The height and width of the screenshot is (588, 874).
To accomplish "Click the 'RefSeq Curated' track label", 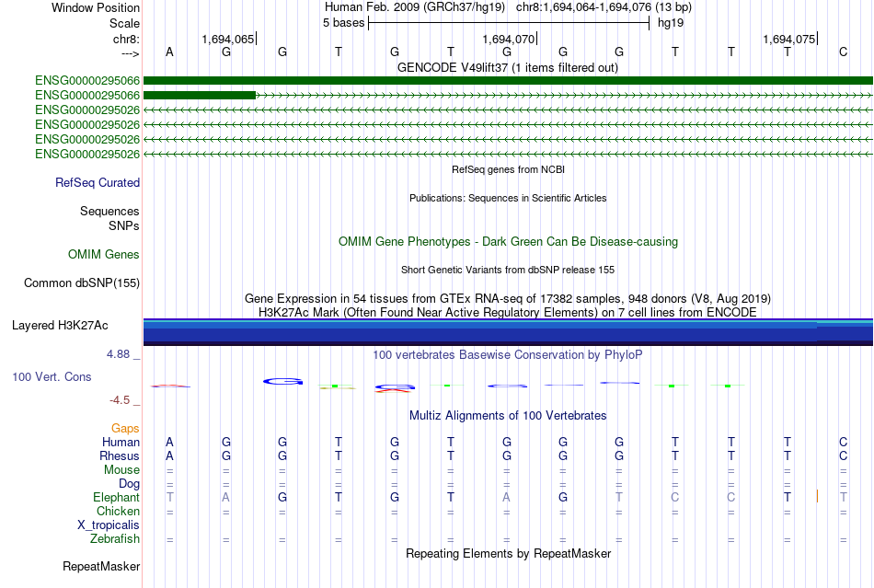I will (x=98, y=183).
